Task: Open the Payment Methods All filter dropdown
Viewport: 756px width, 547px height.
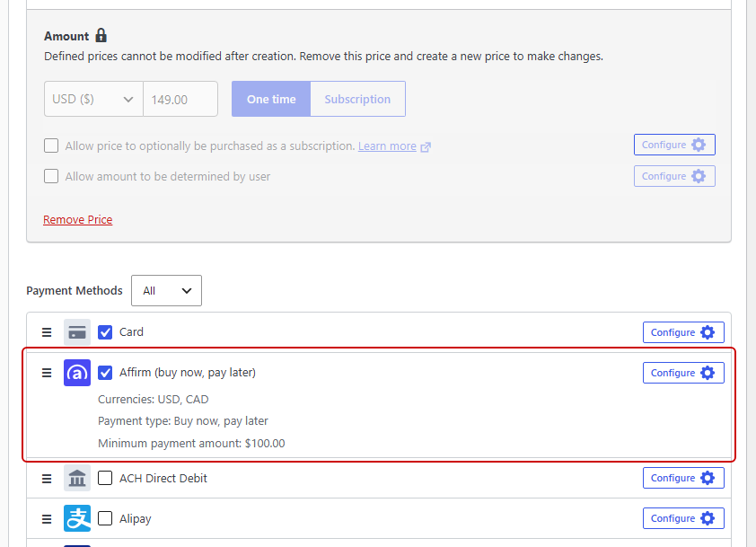Action: [x=166, y=290]
